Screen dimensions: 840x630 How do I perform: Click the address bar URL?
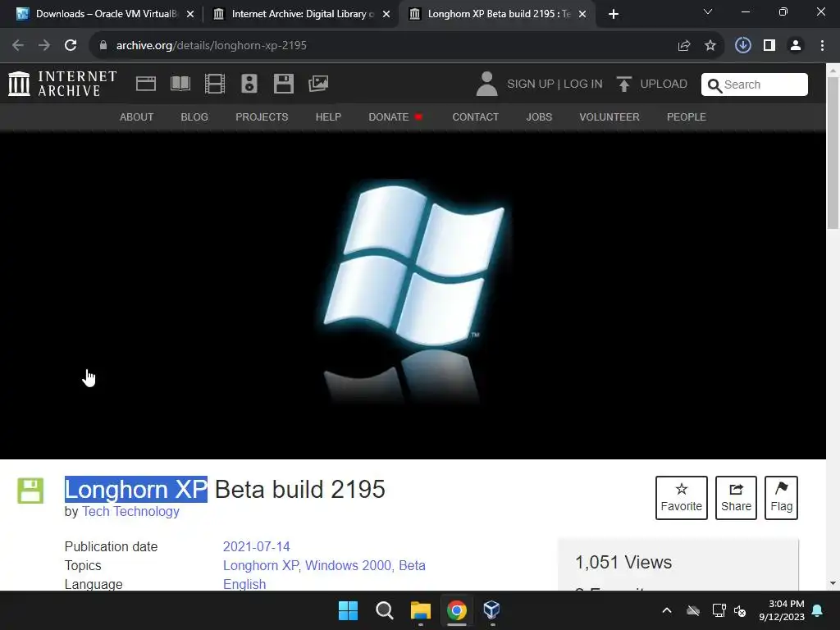(x=211, y=46)
